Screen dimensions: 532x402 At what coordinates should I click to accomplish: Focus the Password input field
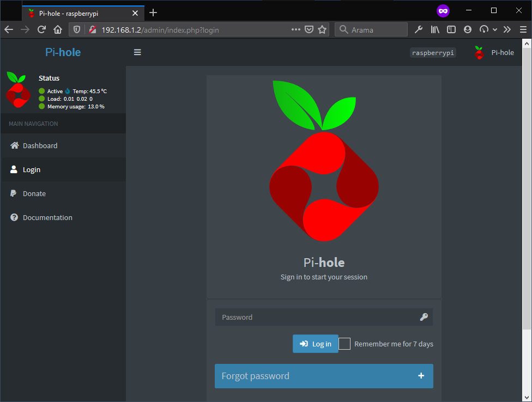(x=324, y=317)
